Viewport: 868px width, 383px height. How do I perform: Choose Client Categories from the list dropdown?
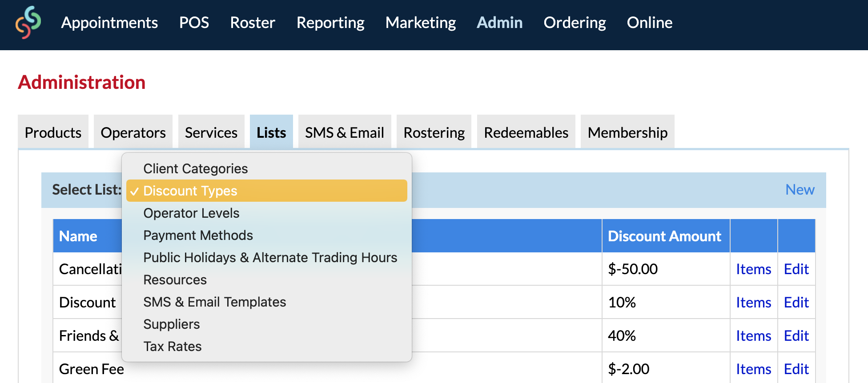pyautogui.click(x=267, y=168)
